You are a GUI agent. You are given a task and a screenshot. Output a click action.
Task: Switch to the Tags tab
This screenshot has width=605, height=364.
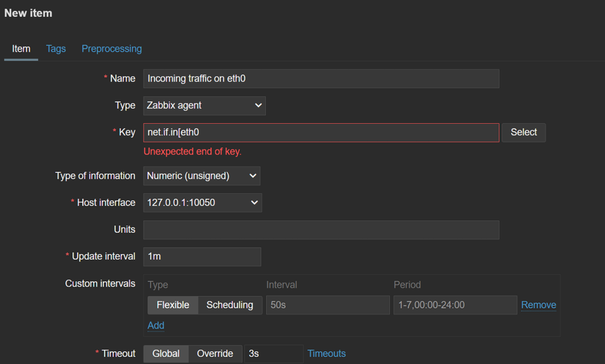tap(56, 49)
